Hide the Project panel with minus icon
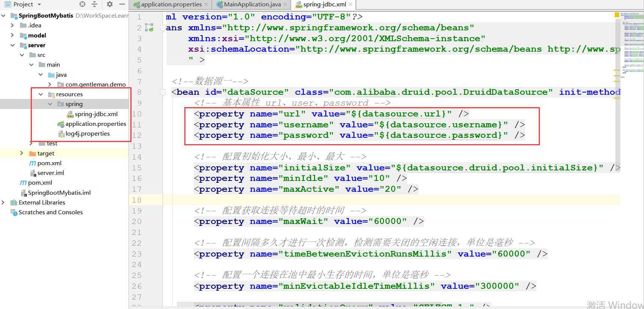 (122, 4)
